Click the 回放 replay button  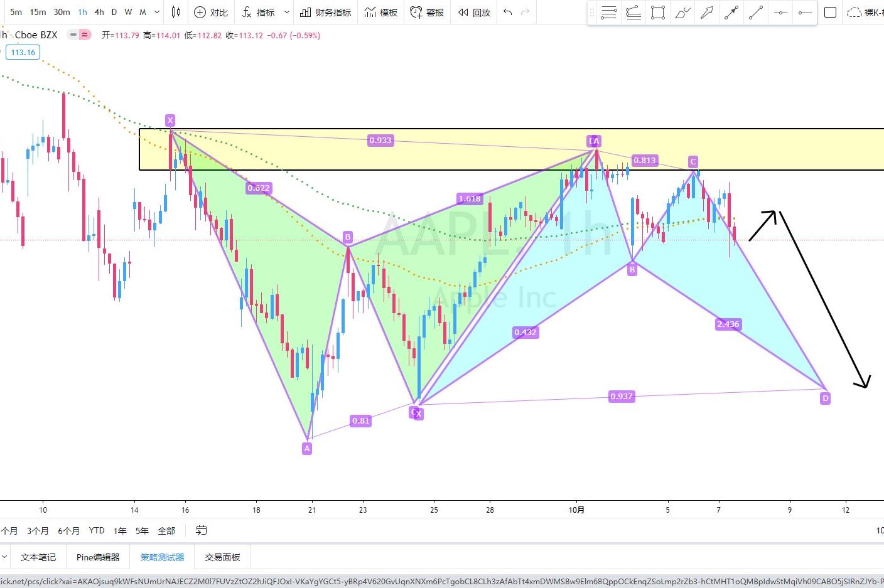pos(474,12)
